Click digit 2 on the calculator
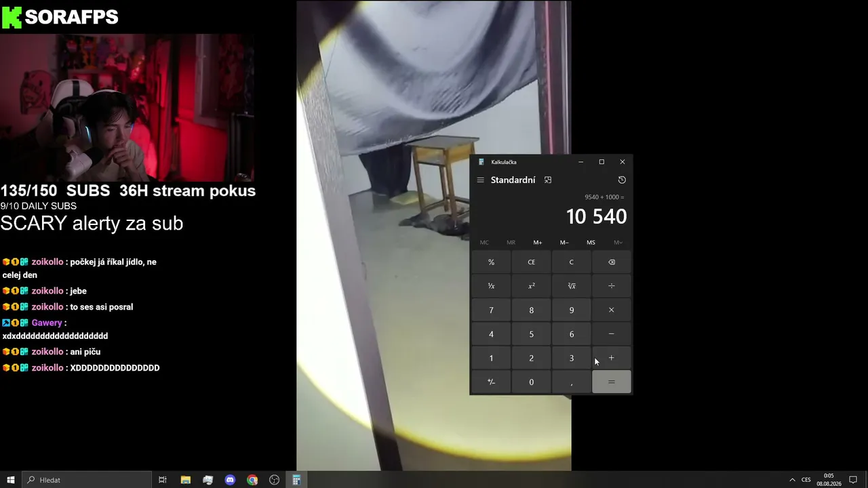 pos(531,358)
